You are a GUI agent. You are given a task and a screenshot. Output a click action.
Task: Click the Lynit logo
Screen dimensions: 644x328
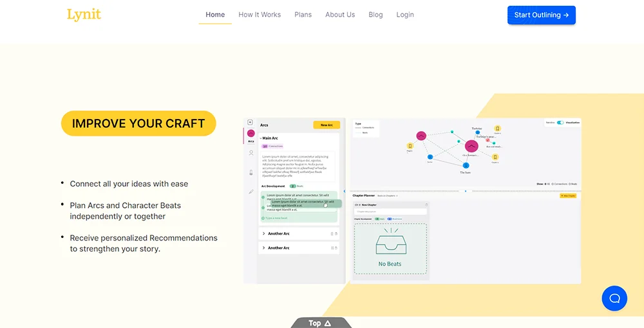point(84,15)
